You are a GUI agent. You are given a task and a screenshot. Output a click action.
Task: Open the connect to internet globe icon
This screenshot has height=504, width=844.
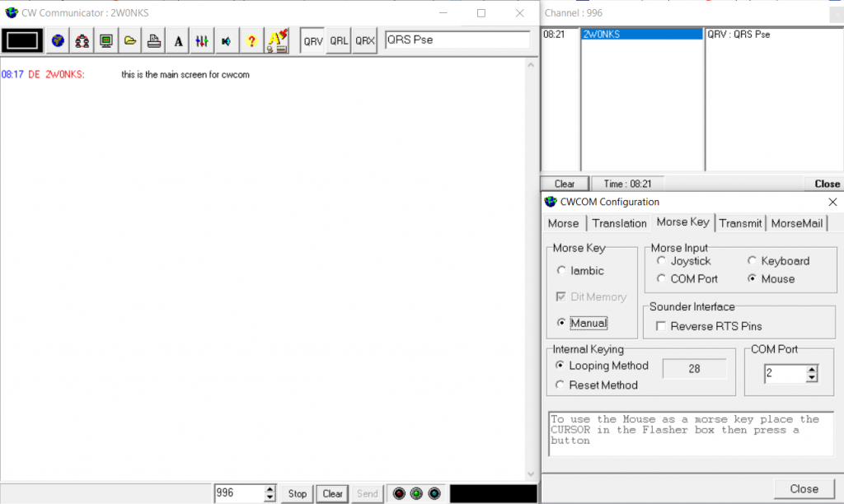57,40
